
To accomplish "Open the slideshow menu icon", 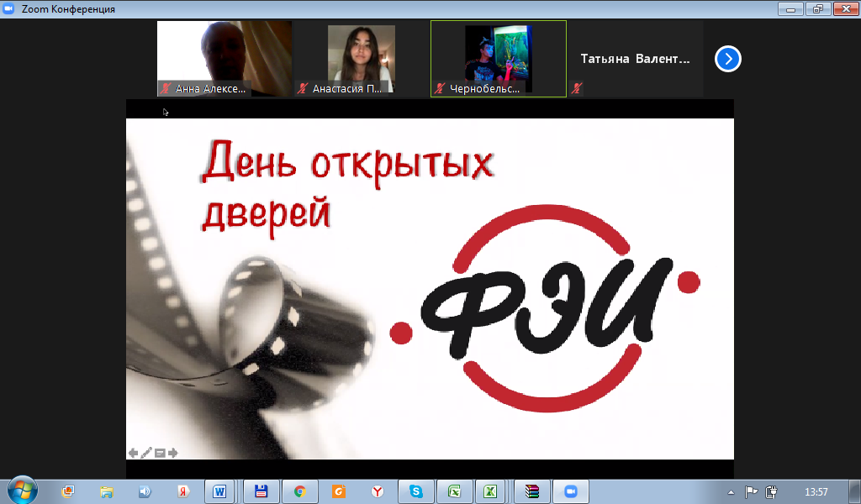I will point(160,453).
